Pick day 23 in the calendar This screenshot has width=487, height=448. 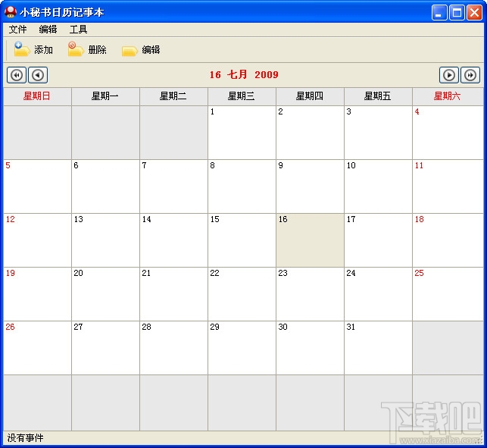pos(310,294)
